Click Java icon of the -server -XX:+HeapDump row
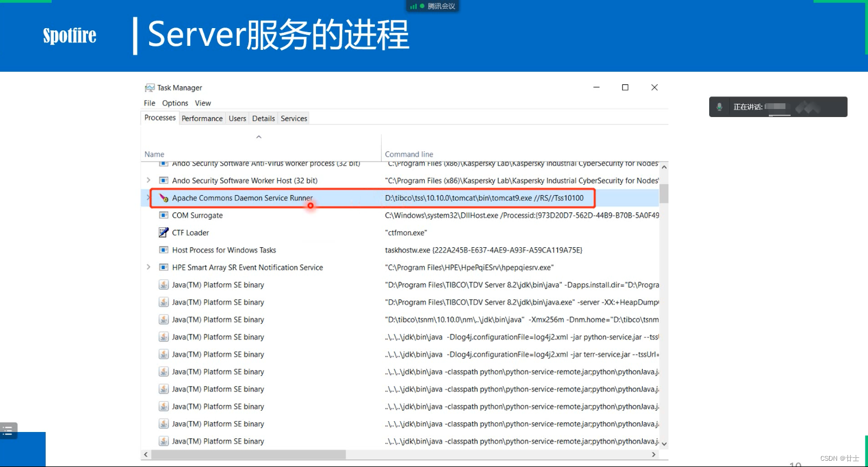This screenshot has height=467, width=868. point(163,302)
